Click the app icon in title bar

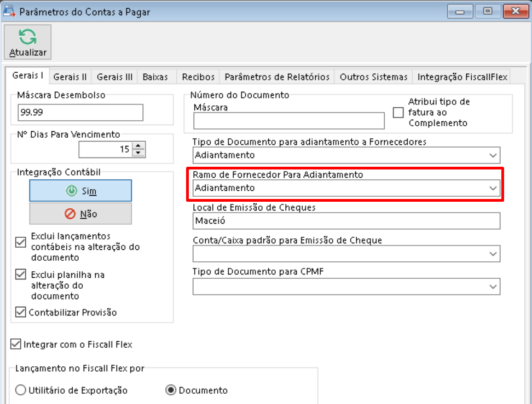(9, 11)
